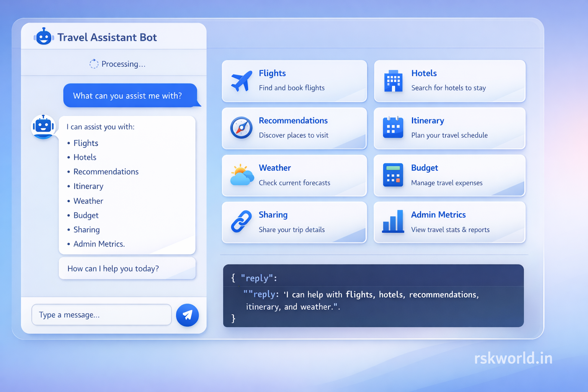This screenshot has height=392, width=588.
Task: Open the Budget card title
Action: [425, 168]
